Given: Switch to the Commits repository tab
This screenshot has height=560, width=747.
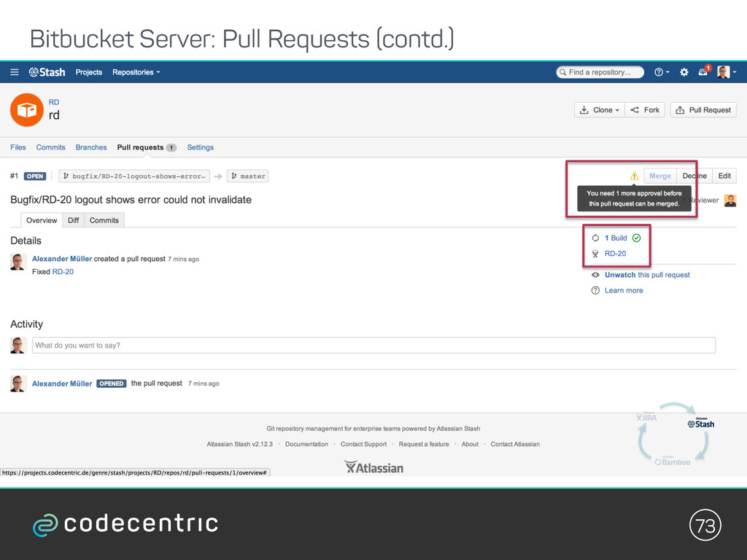Looking at the screenshot, I should (x=50, y=147).
